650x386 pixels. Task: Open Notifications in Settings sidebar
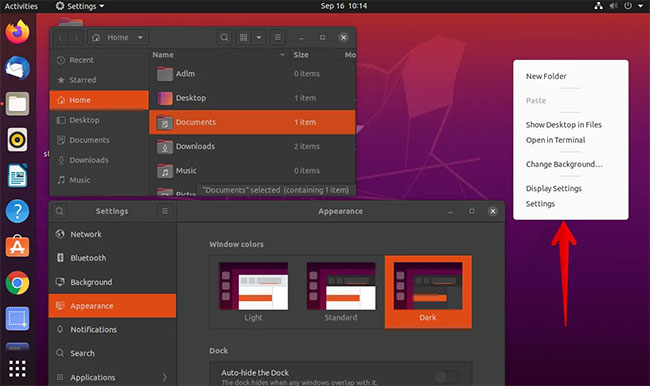(x=112, y=330)
